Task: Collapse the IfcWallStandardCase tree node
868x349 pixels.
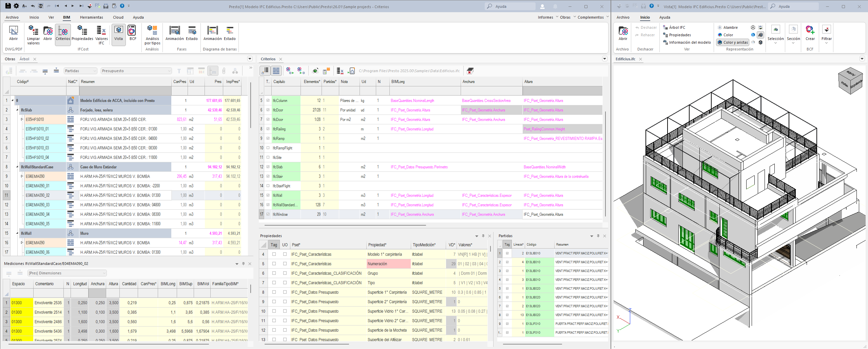Action: click(17, 167)
